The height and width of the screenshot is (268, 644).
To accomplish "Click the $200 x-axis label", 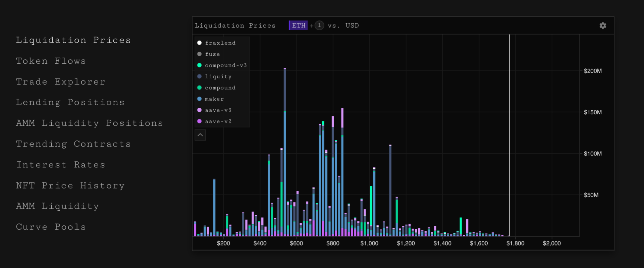I will 223,244.
